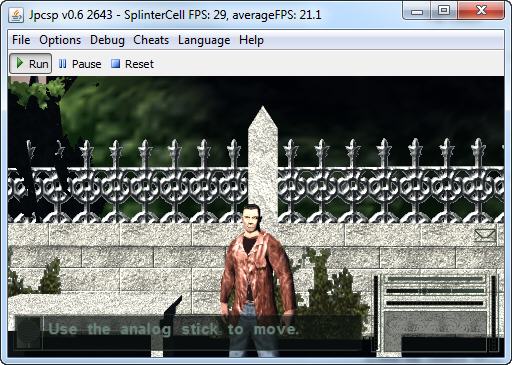Viewport: 512px width, 365px height.
Task: Maximize the Jpcsp window
Action: [x=443, y=11]
